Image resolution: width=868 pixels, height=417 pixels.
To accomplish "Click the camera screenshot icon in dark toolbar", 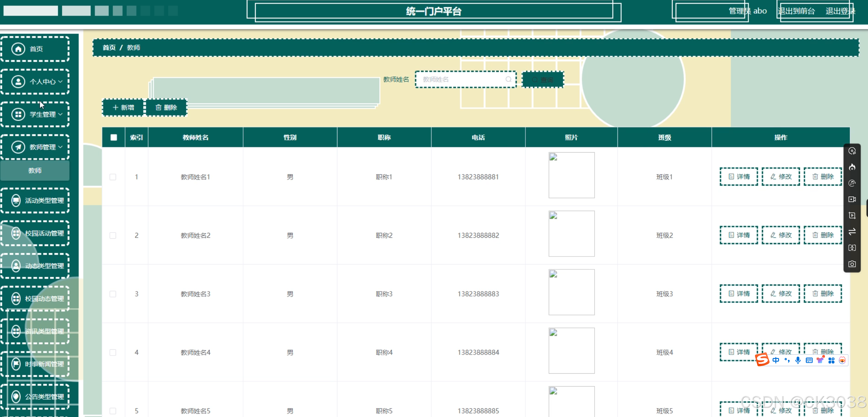I will 852,264.
